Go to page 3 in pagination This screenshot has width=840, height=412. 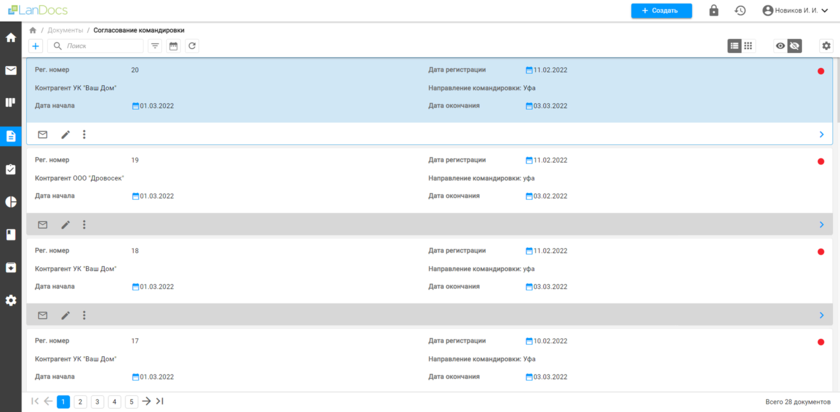pyautogui.click(x=97, y=401)
